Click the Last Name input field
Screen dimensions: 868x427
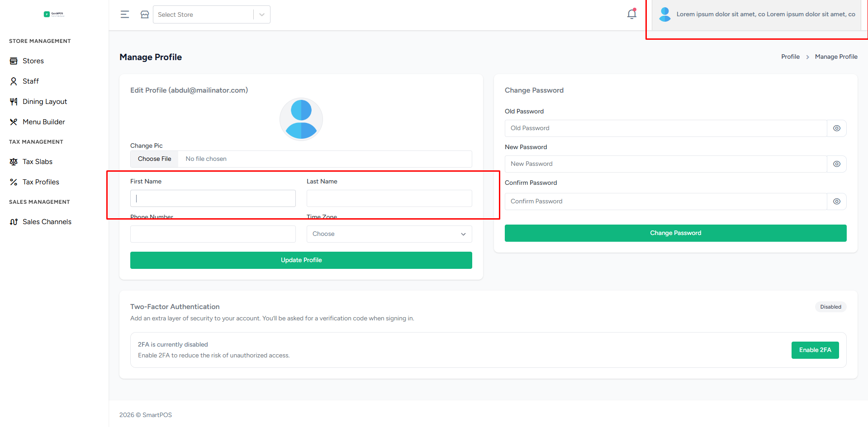(389, 198)
